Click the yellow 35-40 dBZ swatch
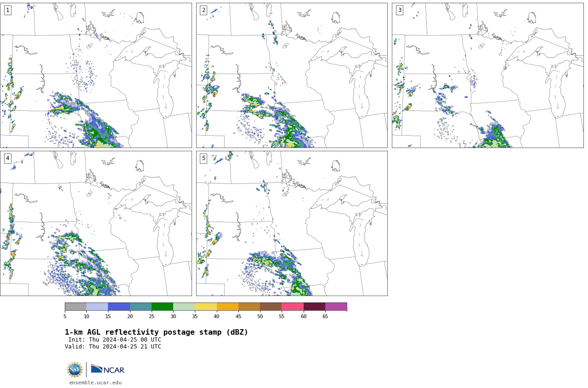Viewport: 588px width, 388px height. pos(206,307)
